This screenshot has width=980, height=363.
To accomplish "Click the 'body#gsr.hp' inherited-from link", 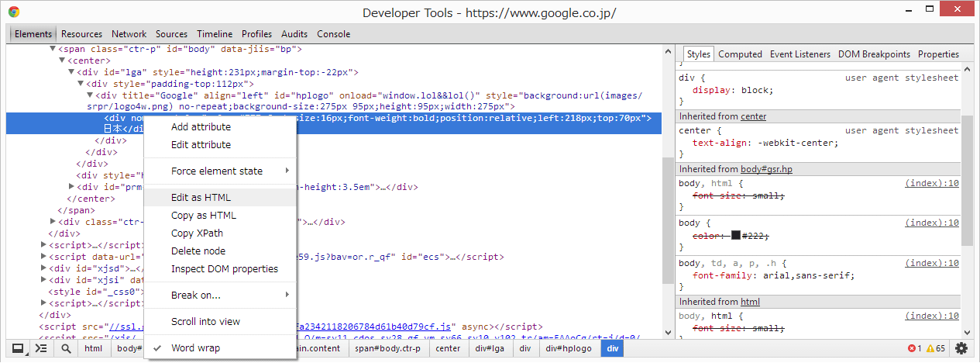I will [766, 169].
